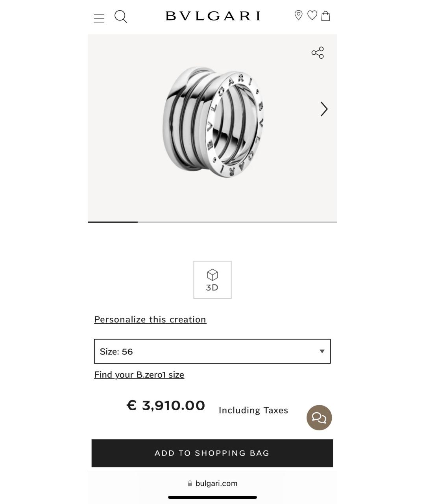Viewport: 425px width, 504px height.
Task: Open the Personalize this creation link
Action: click(x=150, y=319)
